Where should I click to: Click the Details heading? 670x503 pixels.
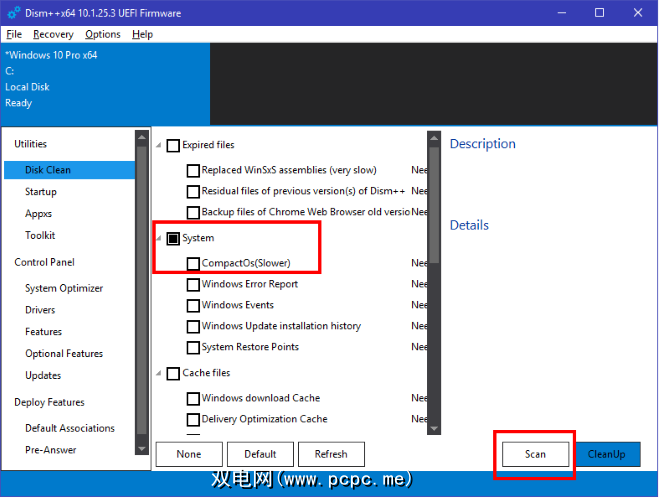pos(469,225)
